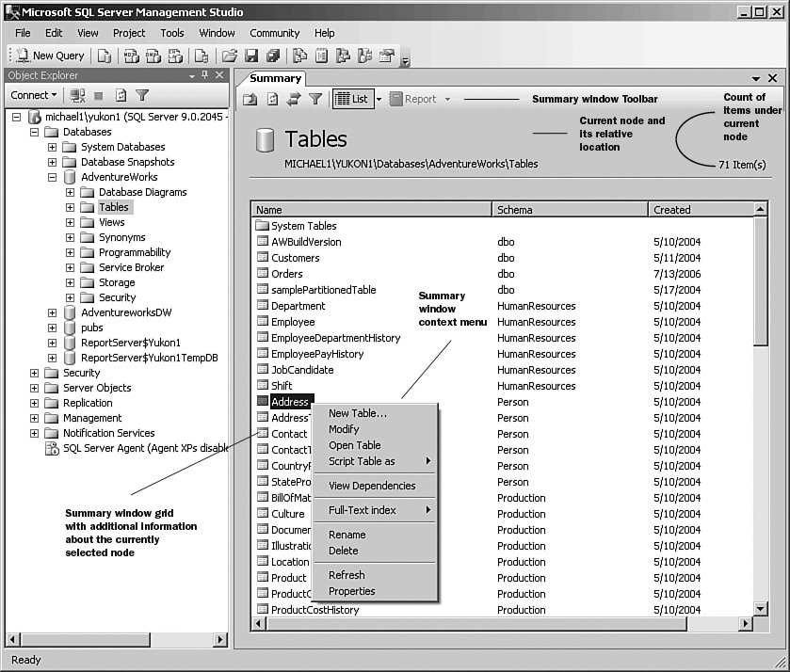Choose Refresh in the context menu

375,575
